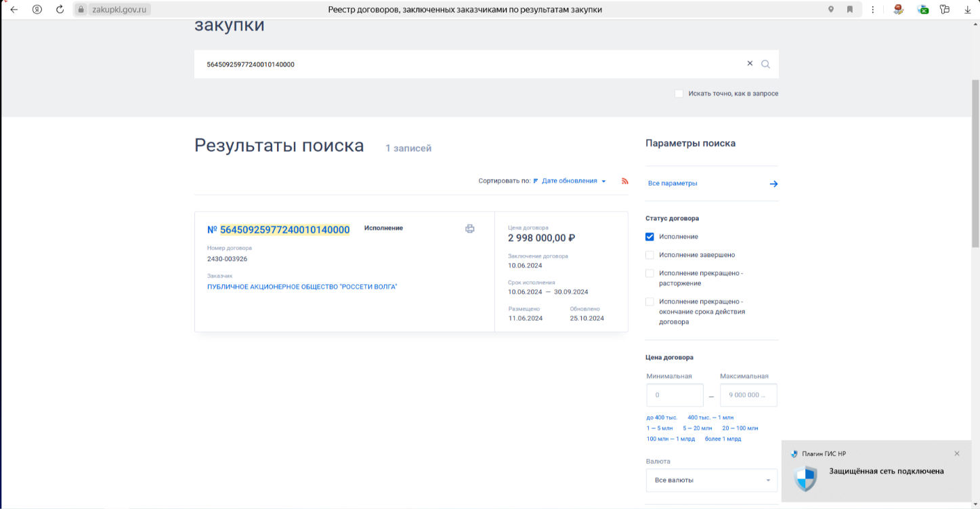The height and width of the screenshot is (509, 980).
Task: Click the updated date 25.10.2024
Action: [x=587, y=318]
